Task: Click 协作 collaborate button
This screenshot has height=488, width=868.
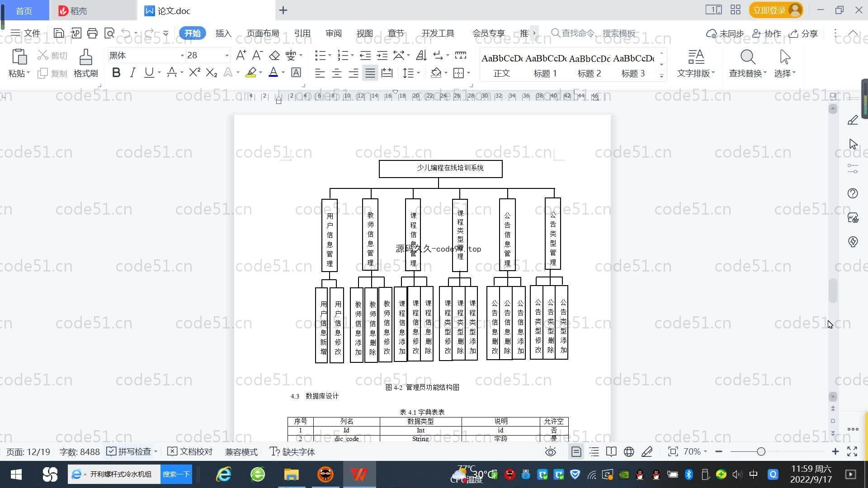Action: (767, 33)
